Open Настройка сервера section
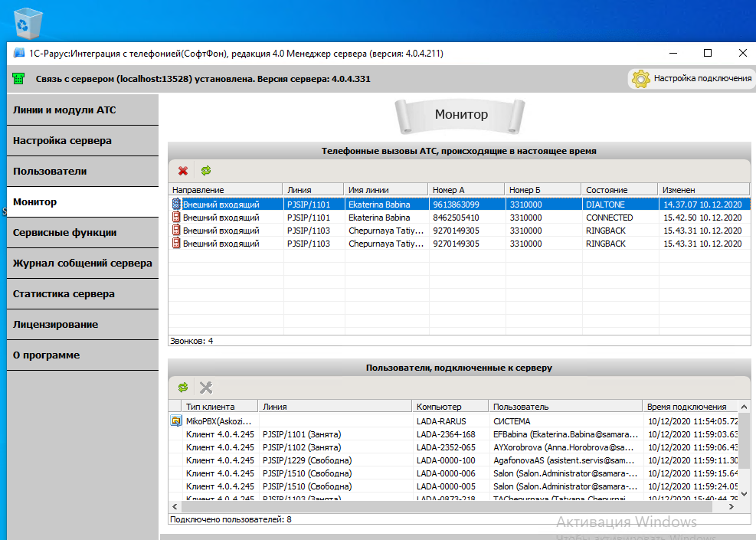This screenshot has width=756, height=540. coord(83,141)
